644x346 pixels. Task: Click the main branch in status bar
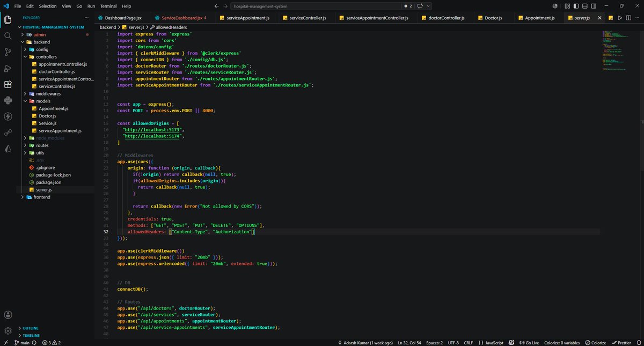21,342
